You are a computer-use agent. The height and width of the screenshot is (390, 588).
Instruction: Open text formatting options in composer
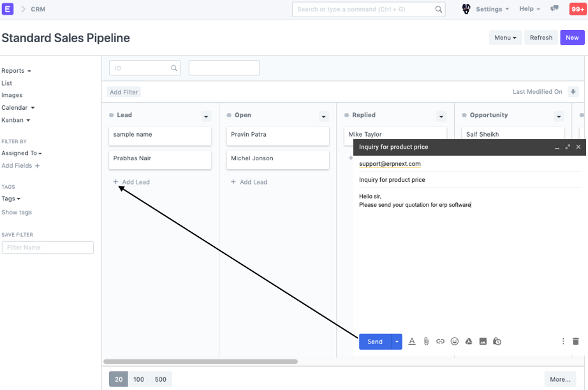[412, 341]
